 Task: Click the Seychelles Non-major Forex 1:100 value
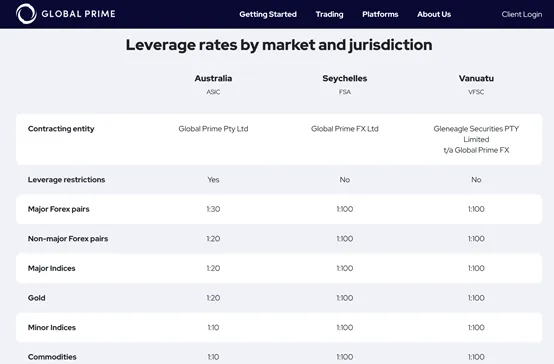click(345, 239)
